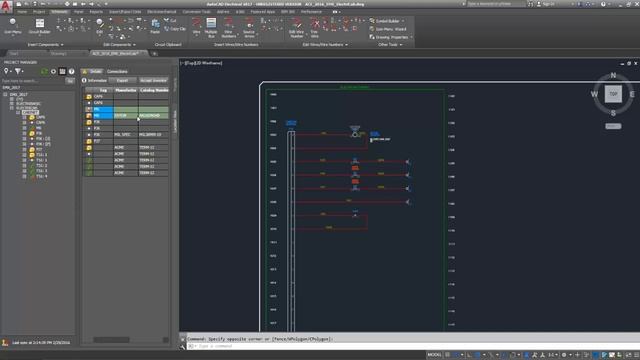This screenshot has height=360, width=640.
Task: Open the annotation scale 1:1 dropdown
Action: point(553,355)
